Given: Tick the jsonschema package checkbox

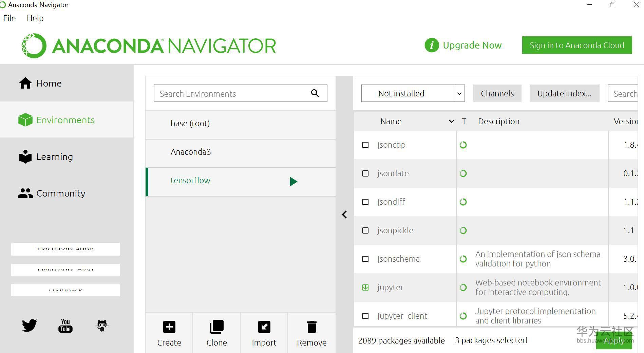Looking at the screenshot, I should click(x=365, y=259).
